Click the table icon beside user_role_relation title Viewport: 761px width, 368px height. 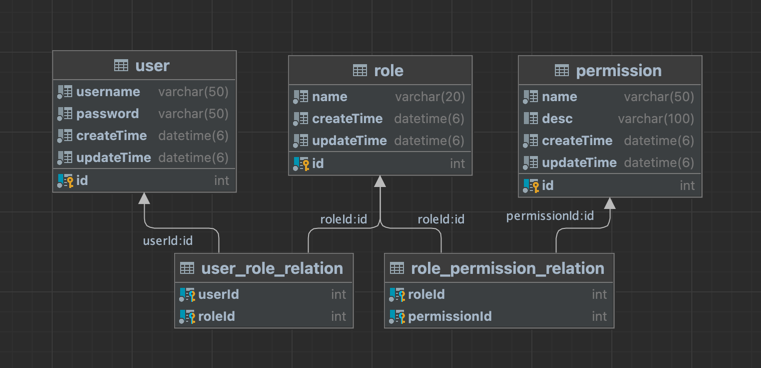(x=187, y=268)
